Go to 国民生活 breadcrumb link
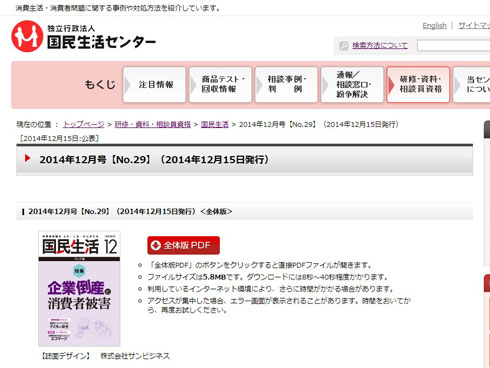 [215, 124]
